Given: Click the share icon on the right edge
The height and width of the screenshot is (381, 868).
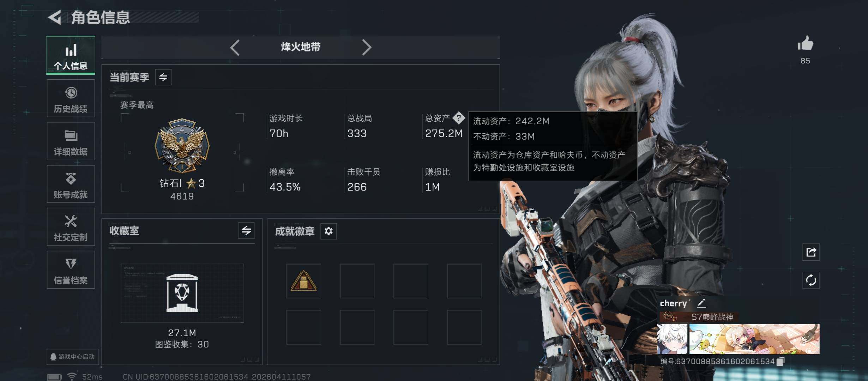Looking at the screenshot, I should tap(811, 252).
